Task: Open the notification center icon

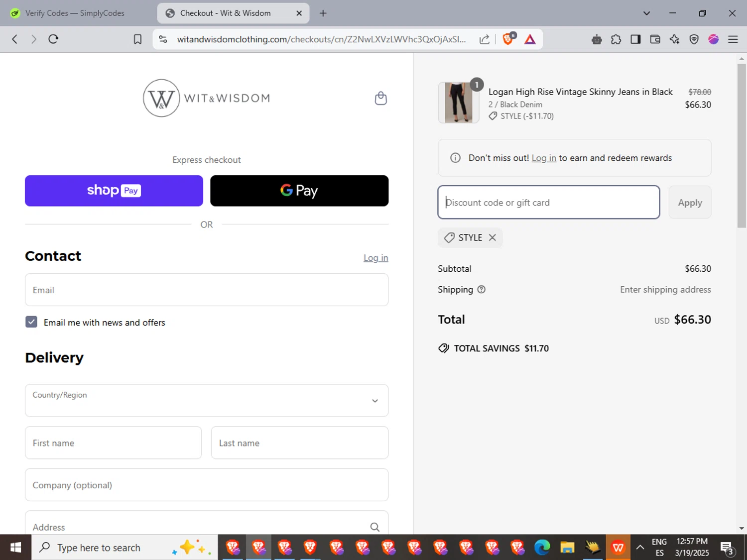Action: coord(728,548)
